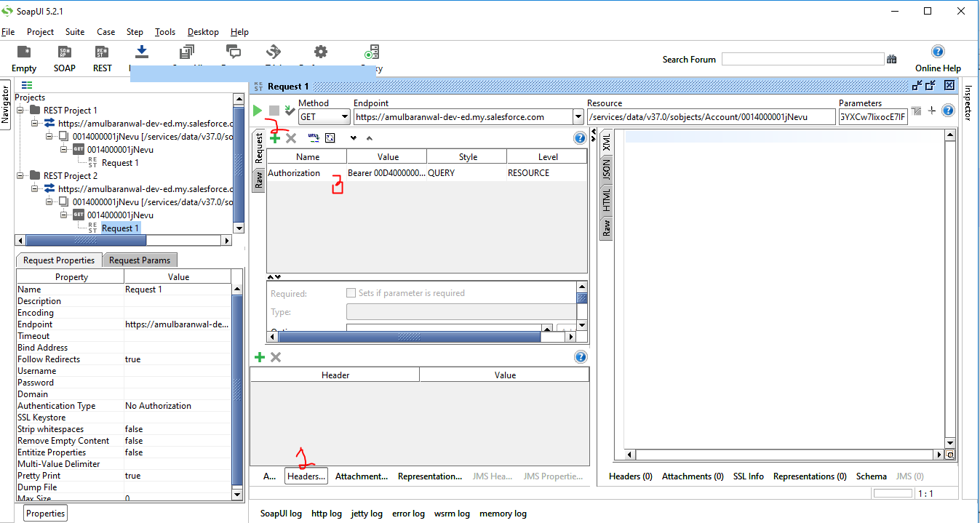The height and width of the screenshot is (523, 980).
Task: Extract parameters from URL using the URL icon
Action: point(313,137)
